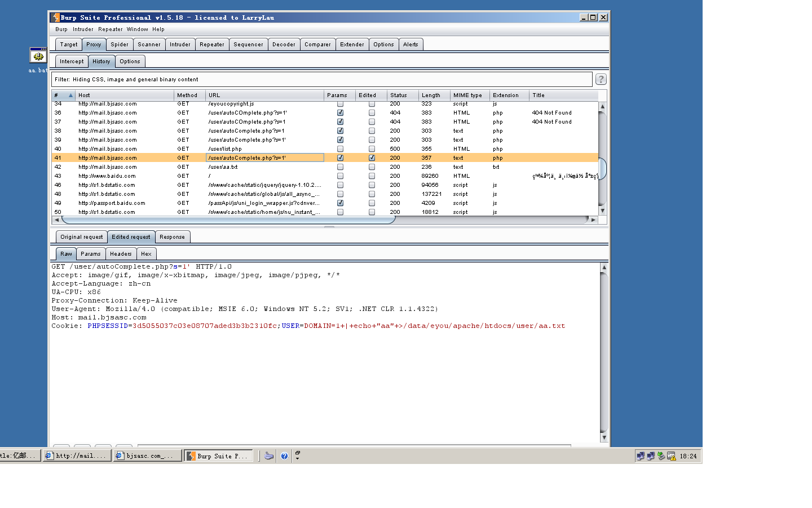Click request pane vertical scrollbar thumb
Image resolution: width=812 pixels, height=508 pixels.
604,352
